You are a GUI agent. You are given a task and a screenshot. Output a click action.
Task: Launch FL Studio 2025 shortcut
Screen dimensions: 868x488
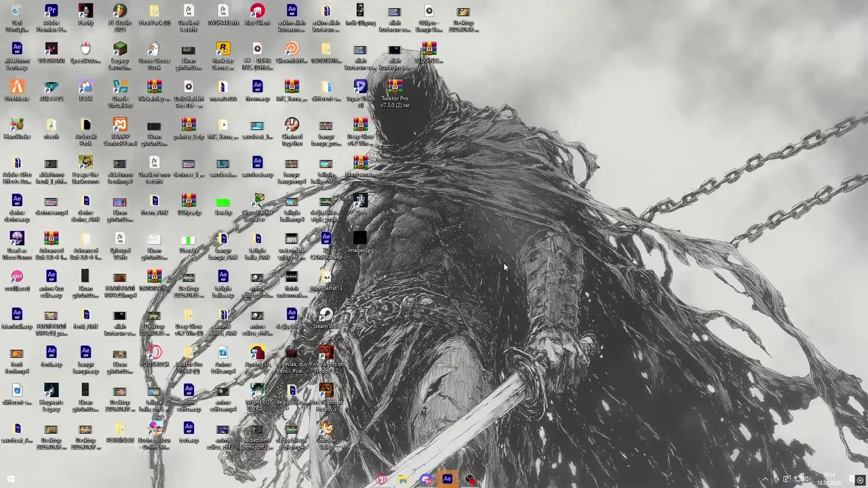tap(120, 18)
